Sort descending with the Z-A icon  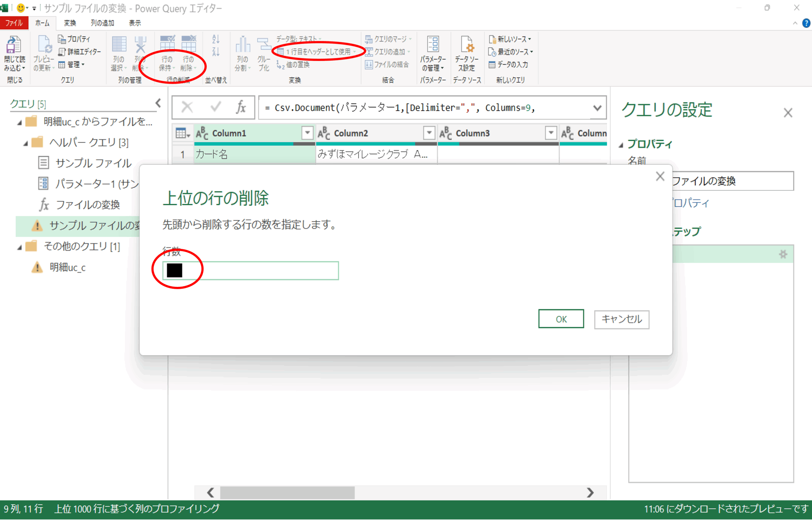(216, 52)
